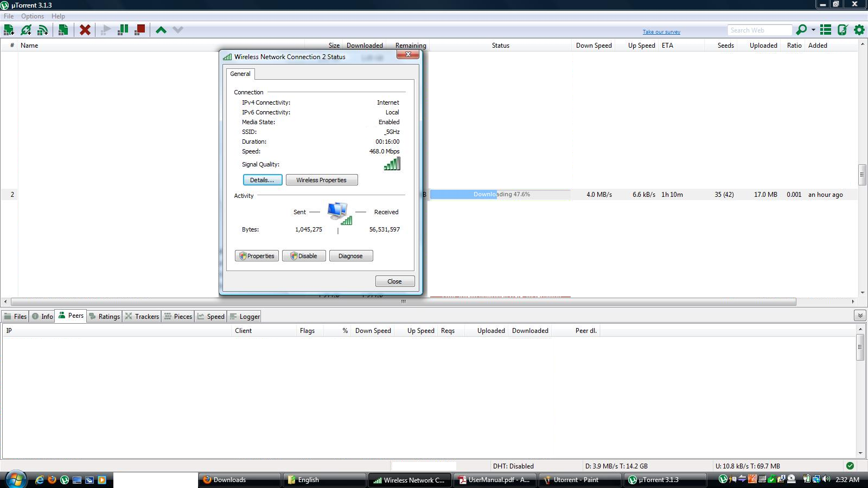Launch Firefox from quick launch
868x488 pixels.
[x=52, y=480]
